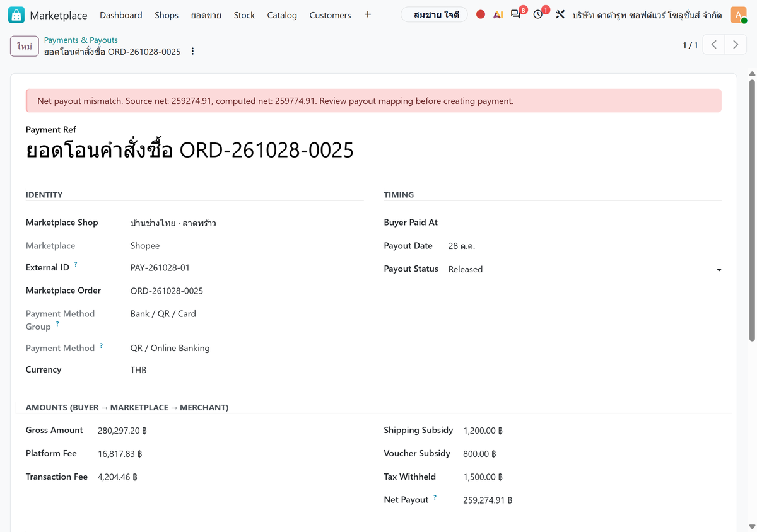
Task: Open the Marketplace app home icon
Action: (16, 14)
